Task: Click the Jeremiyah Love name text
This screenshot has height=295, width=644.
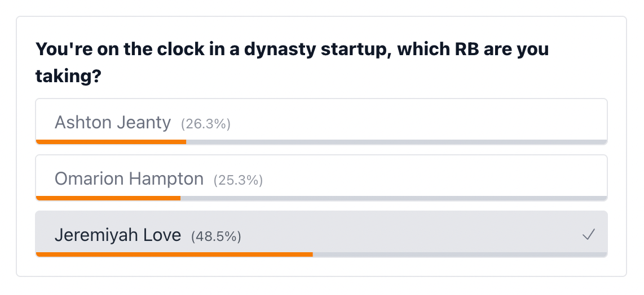Action: click(118, 235)
